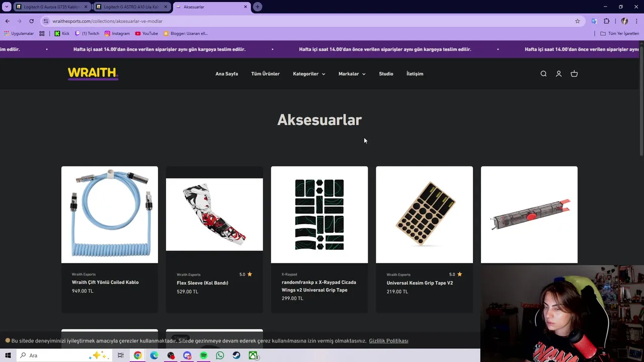Open Discord from the taskbar

(x=187, y=355)
